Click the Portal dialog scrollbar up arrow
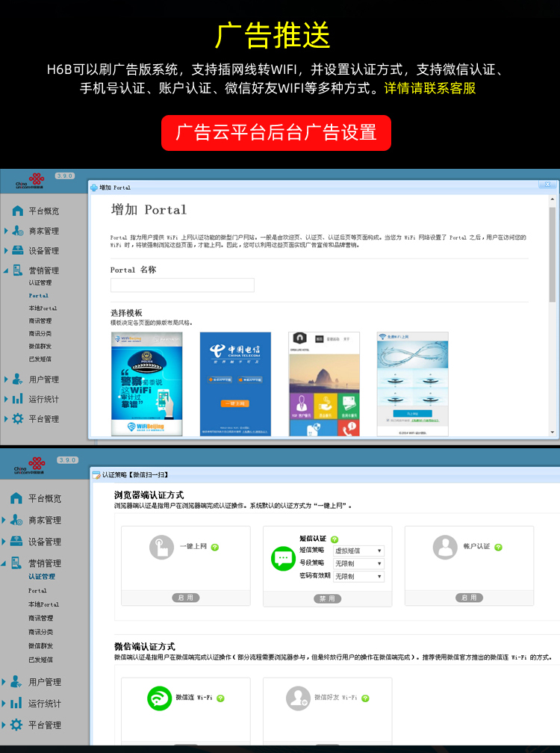Screen dimensions: 560x753 (553, 199)
